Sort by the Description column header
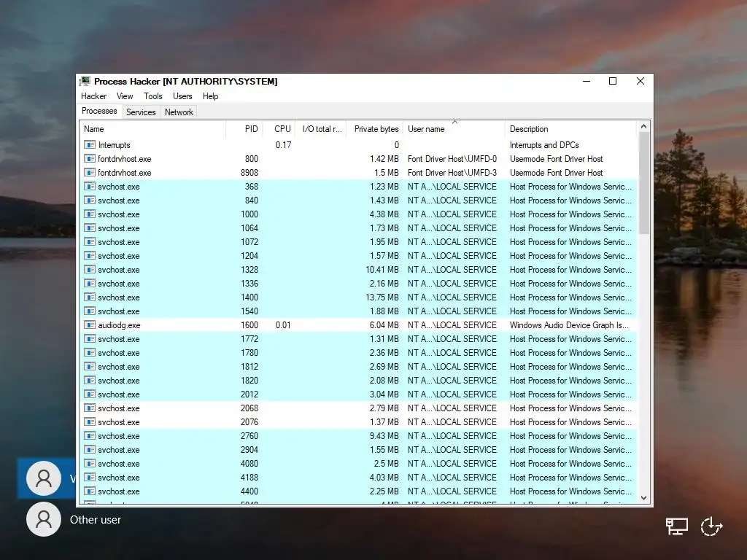Viewport: 747px width, 560px height. click(570, 129)
